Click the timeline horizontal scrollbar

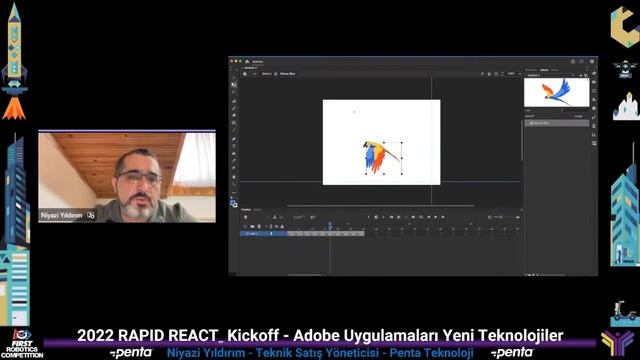coord(305,275)
